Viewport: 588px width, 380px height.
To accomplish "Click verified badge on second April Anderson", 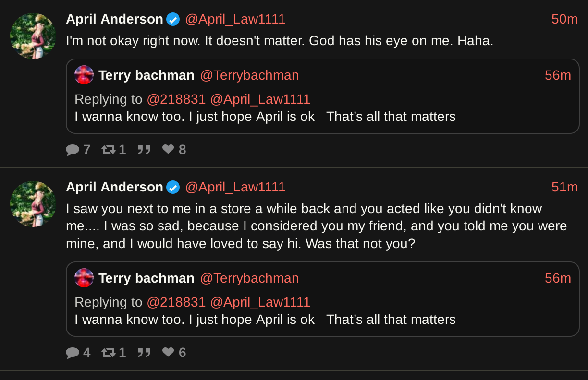I will click(173, 187).
